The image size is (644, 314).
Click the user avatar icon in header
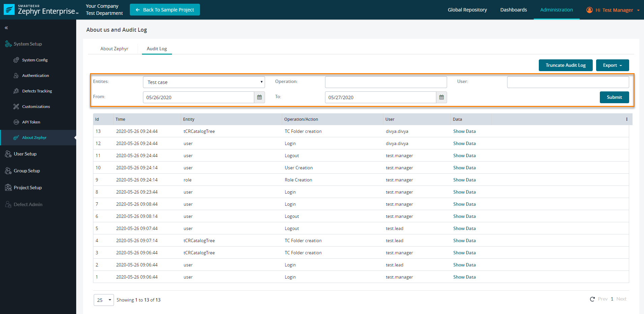[589, 10]
